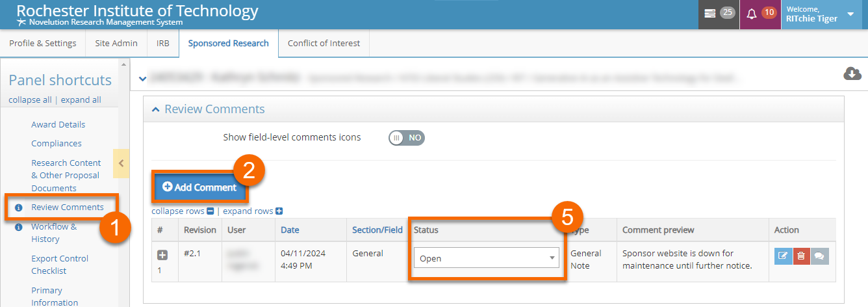The image size is (868, 307).
Task: Open the notifications bell icon
Action: [x=751, y=14]
